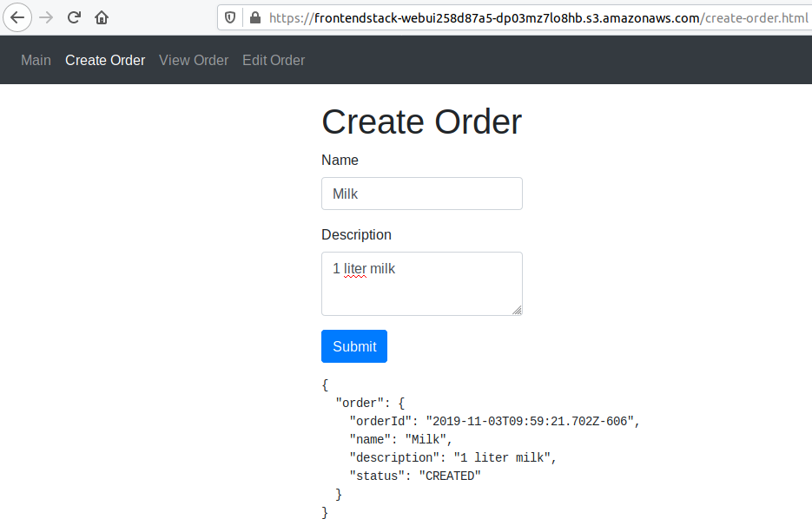Open the tracking protection shield icon
The image size is (812, 532).
[x=230, y=17]
